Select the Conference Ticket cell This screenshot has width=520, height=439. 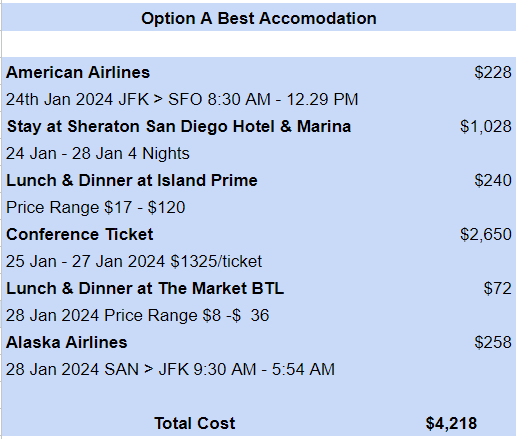[x=80, y=234]
